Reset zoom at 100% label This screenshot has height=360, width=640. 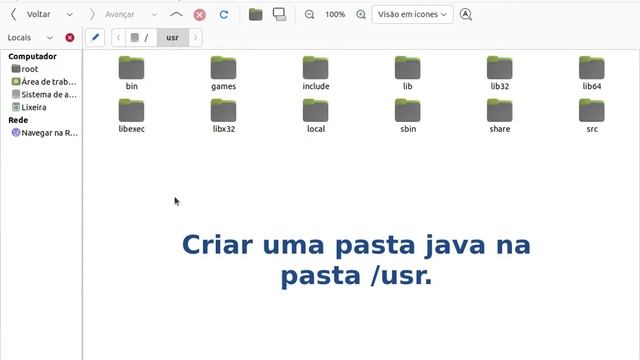pyautogui.click(x=335, y=14)
